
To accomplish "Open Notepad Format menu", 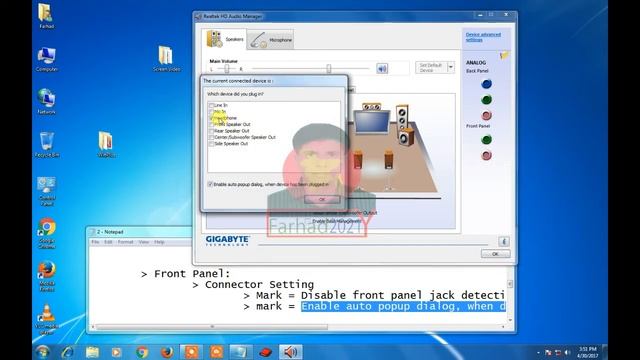I will pos(125,242).
